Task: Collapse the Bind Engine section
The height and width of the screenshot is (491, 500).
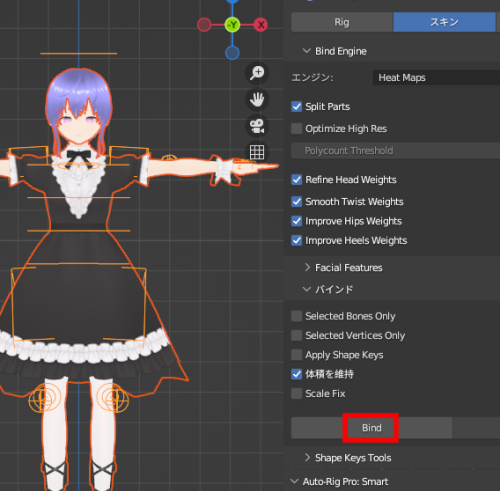Action: click(x=335, y=51)
